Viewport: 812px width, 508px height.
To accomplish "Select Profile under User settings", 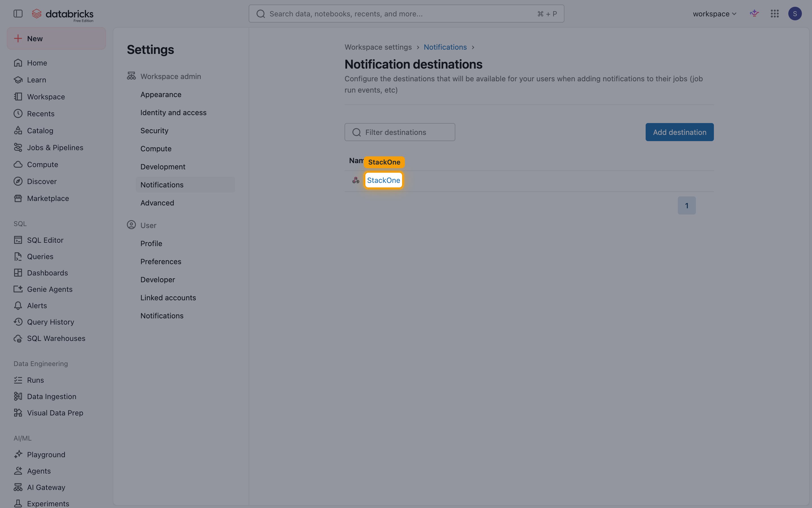I will (151, 244).
